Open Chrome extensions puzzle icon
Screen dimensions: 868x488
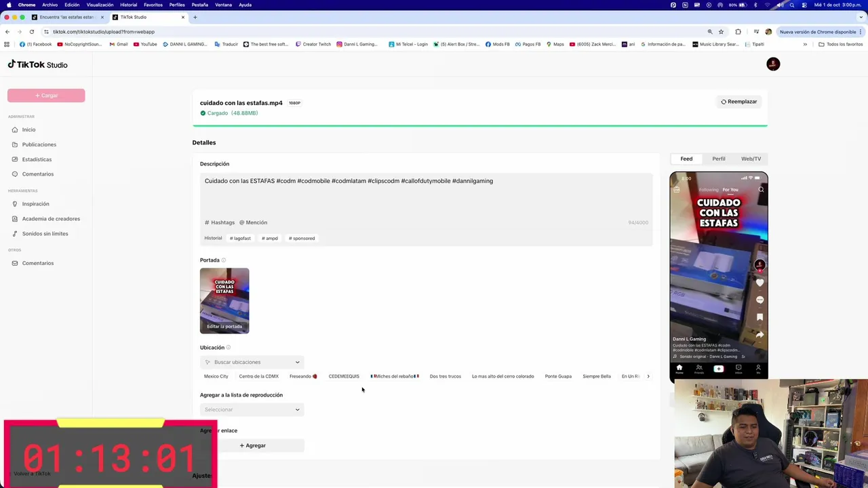pyautogui.click(x=738, y=32)
